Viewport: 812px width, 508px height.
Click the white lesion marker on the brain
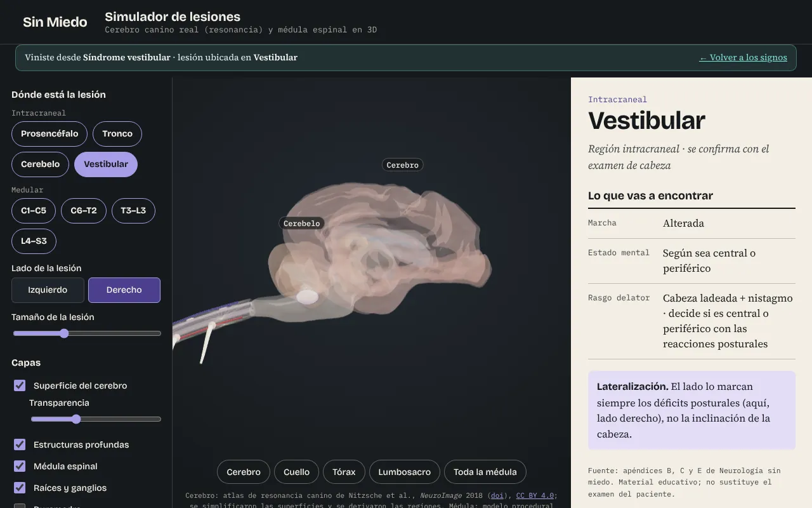click(x=308, y=297)
